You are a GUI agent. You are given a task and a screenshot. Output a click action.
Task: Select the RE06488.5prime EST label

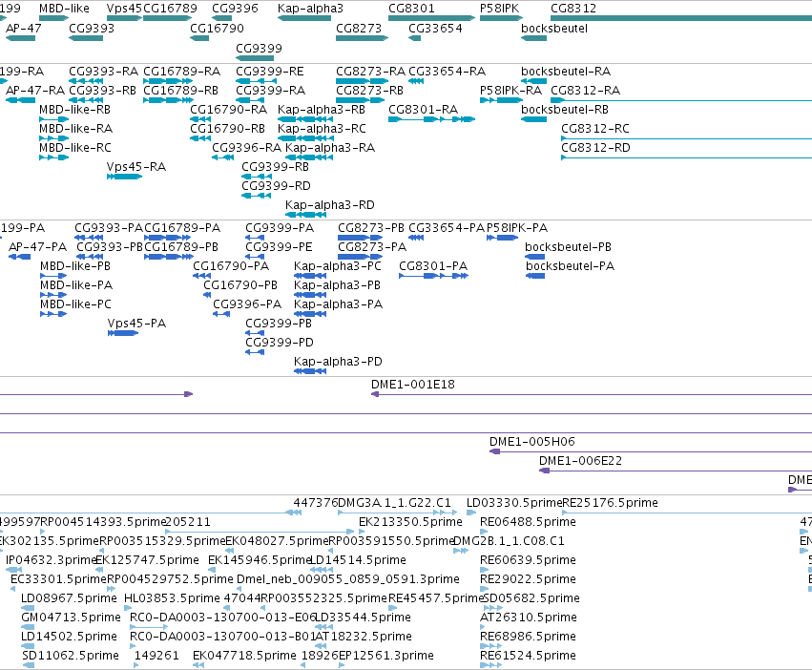529,522
